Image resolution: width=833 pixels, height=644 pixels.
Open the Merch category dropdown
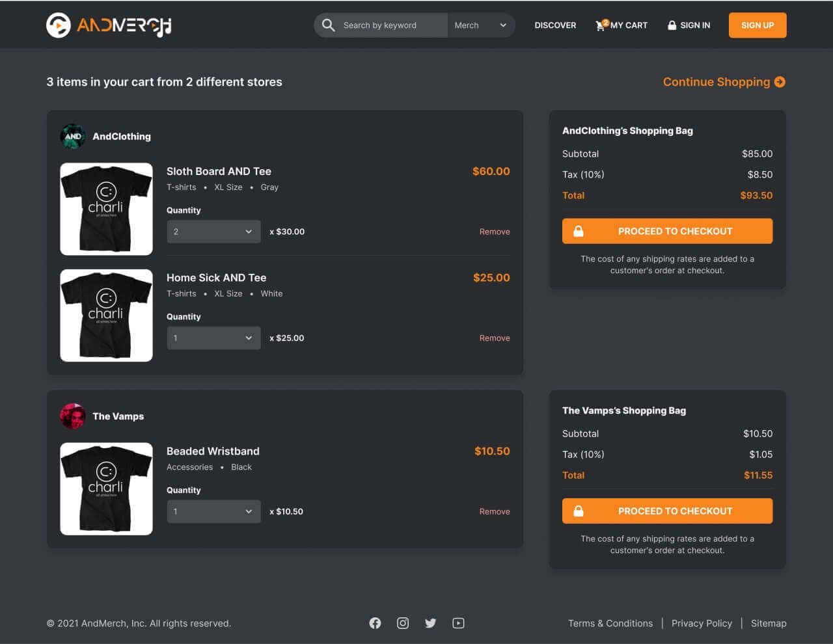coord(481,25)
